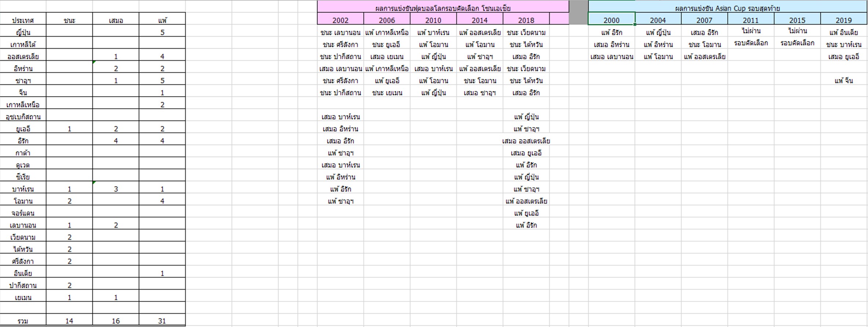Click the 2019 Asian Cup column header
868x327 pixels.
843,20
